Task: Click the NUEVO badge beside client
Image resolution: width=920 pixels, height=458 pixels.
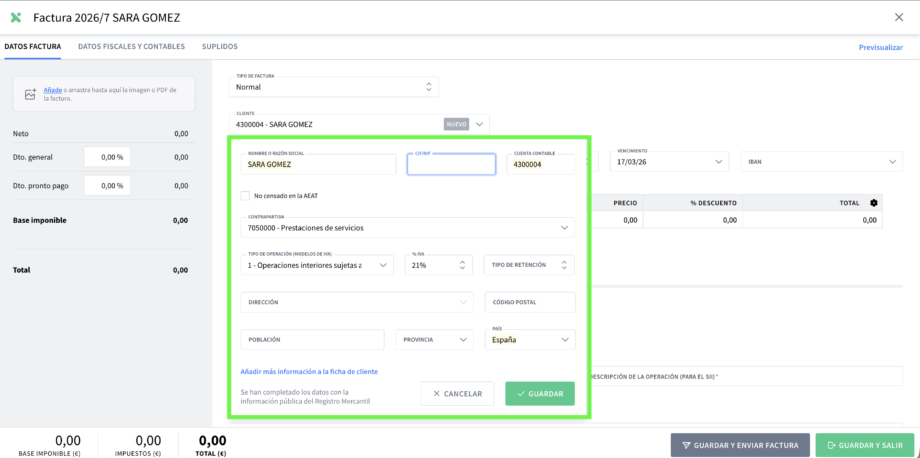Action: (x=456, y=124)
